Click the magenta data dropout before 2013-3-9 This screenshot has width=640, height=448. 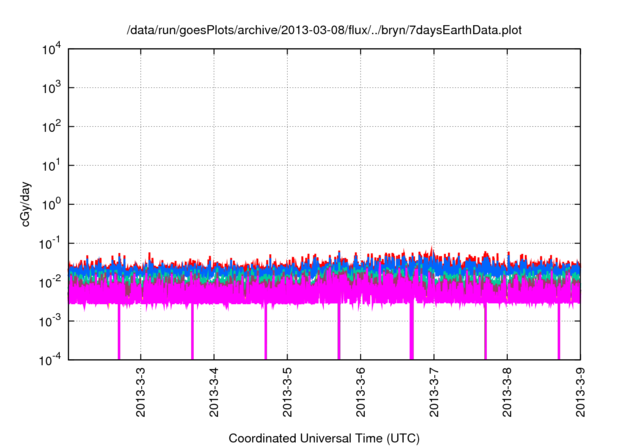[x=559, y=331]
